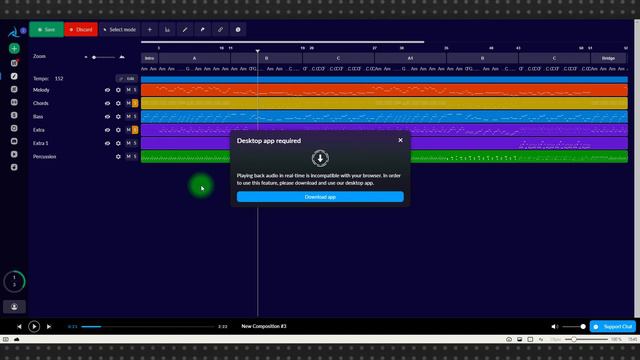
Task: Click the Tempo Edit button
Action: point(127,78)
